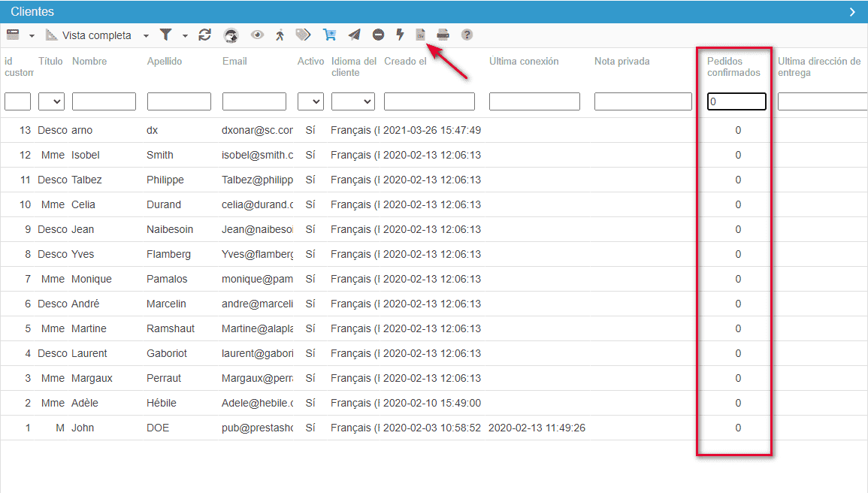Open the Vista completa view dropdown
Image resolution: width=868 pixels, height=493 pixels.
pos(146,35)
